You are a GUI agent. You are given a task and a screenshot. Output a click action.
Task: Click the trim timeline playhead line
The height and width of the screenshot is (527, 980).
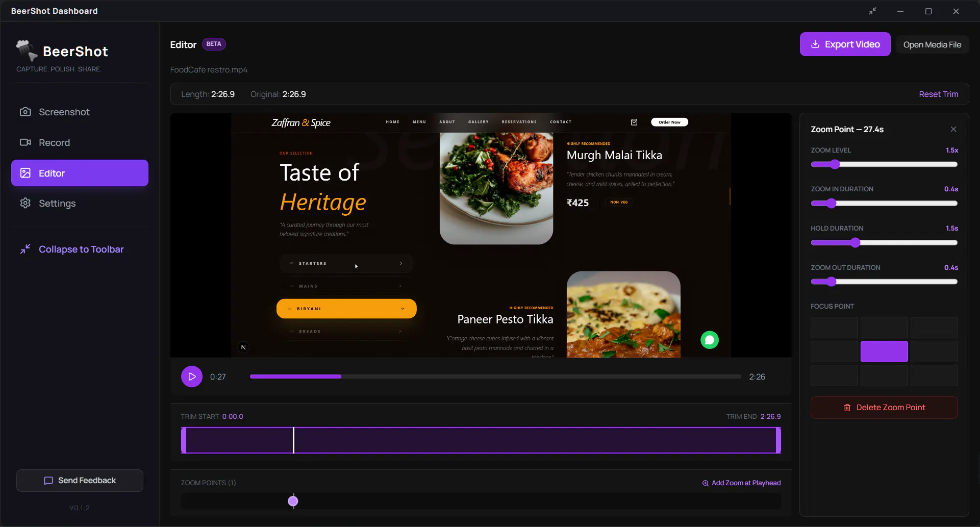point(293,440)
